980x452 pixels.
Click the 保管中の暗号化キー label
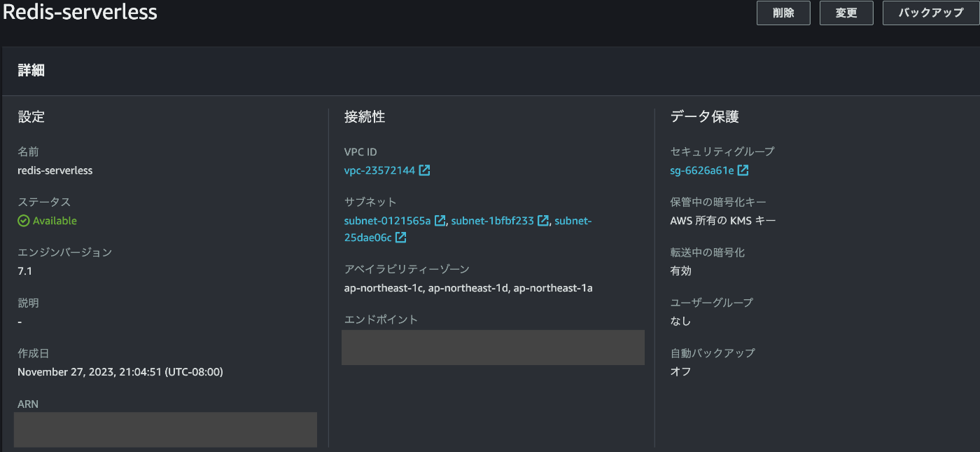click(x=718, y=202)
